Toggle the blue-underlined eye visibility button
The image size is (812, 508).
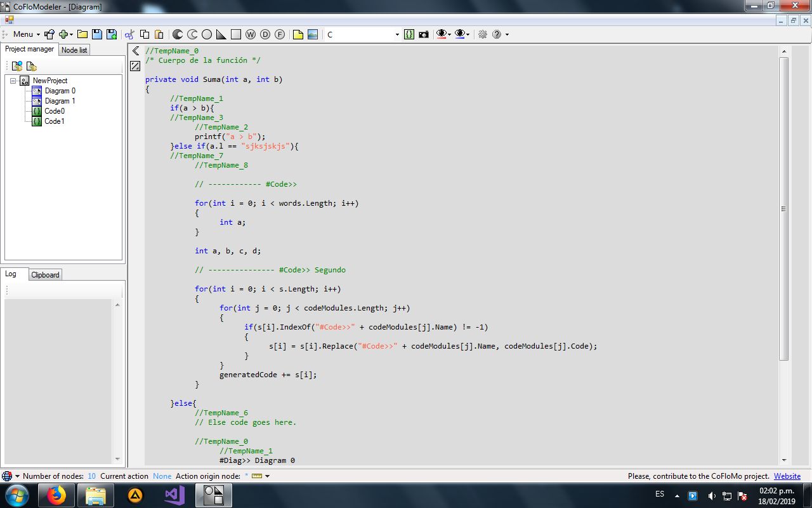[x=461, y=34]
